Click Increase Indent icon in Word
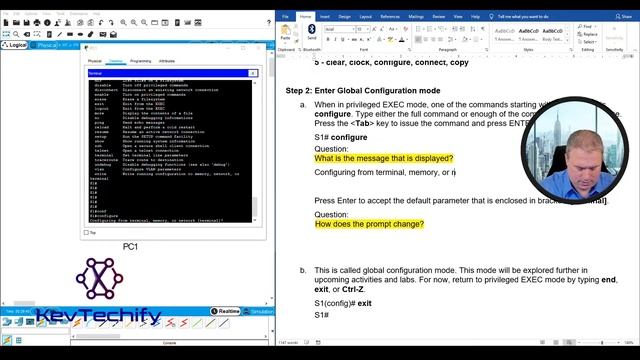The width and height of the screenshot is (640, 360). pos(462,29)
